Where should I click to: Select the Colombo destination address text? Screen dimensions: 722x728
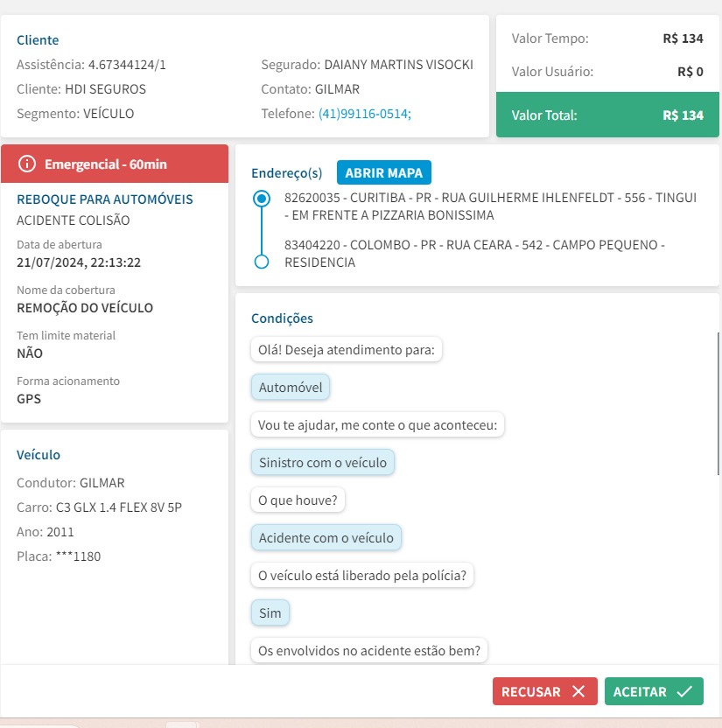click(474, 254)
